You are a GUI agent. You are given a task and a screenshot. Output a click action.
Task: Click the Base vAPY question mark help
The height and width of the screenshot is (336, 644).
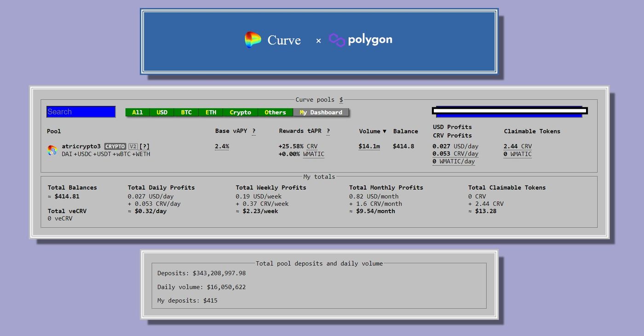254,131
